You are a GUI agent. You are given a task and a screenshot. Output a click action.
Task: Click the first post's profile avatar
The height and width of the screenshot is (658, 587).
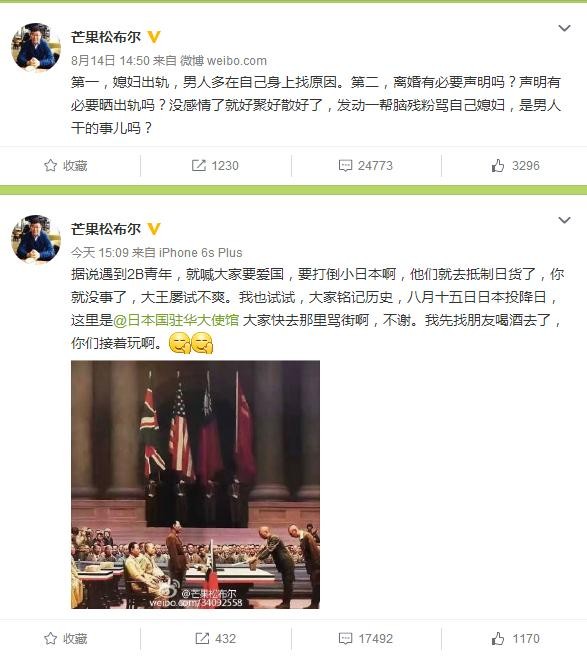click(x=36, y=47)
